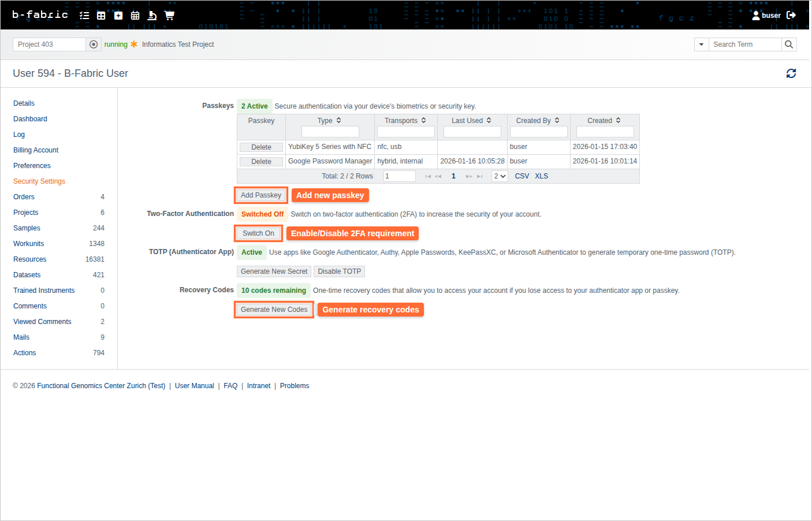Open the shopping cart icon
This screenshot has height=521, width=812.
(x=169, y=16)
